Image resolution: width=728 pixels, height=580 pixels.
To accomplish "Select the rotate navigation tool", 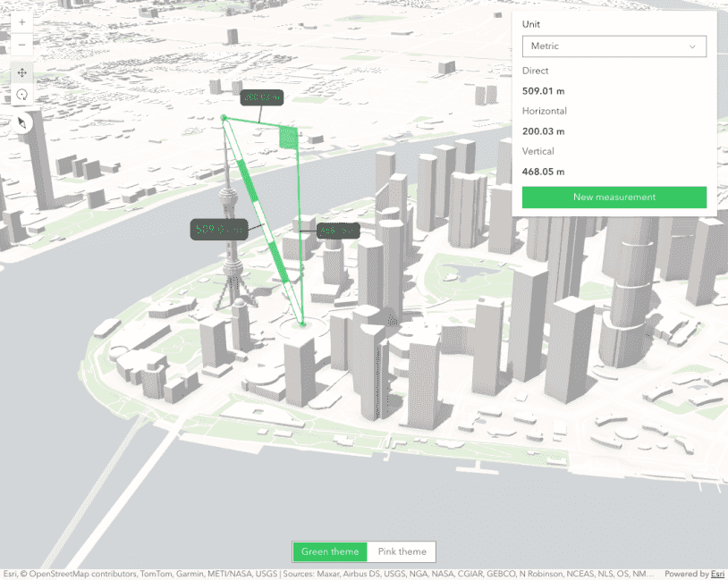I will [21, 95].
